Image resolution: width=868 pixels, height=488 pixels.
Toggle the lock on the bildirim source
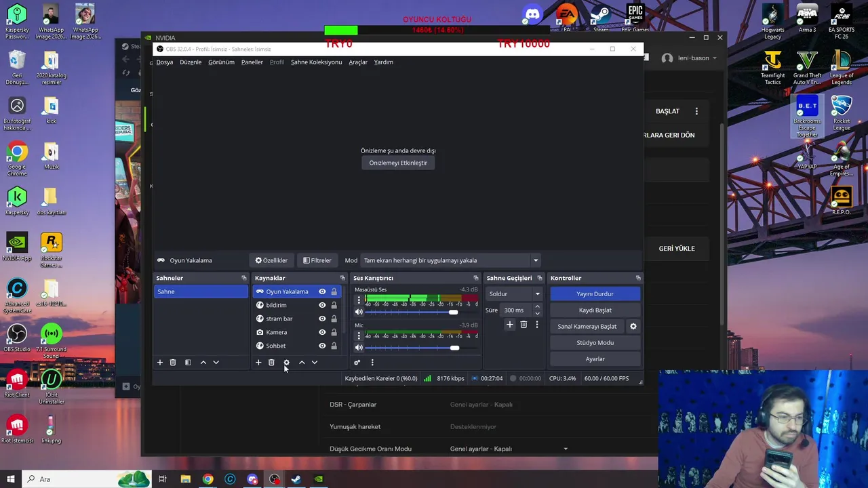[x=334, y=305]
